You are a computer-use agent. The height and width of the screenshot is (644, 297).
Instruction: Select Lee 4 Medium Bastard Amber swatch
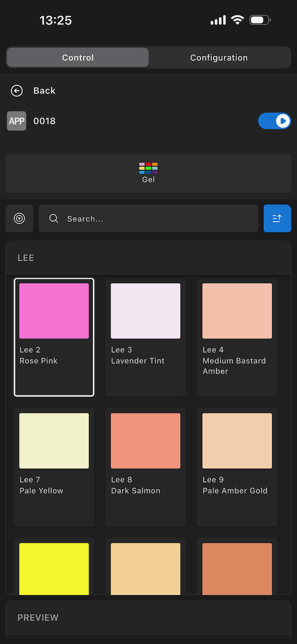(237, 337)
